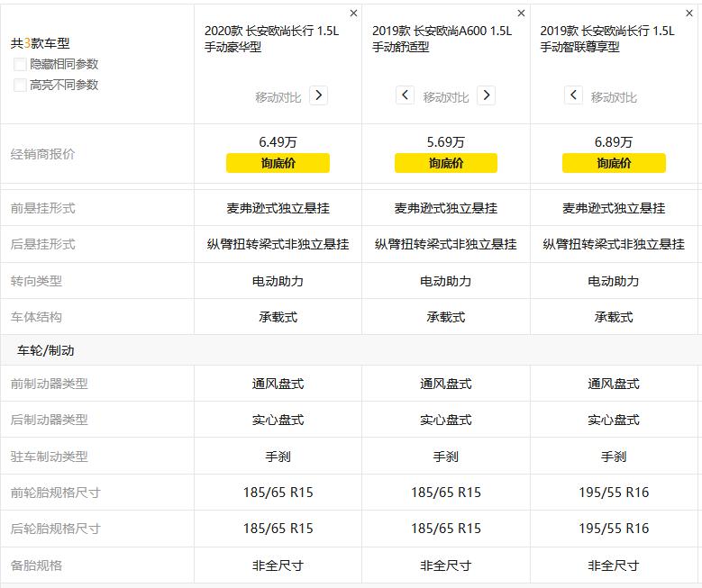The width and height of the screenshot is (702, 588).
Task: Select 手刹 in the 2020款 column
Action: pos(278,457)
